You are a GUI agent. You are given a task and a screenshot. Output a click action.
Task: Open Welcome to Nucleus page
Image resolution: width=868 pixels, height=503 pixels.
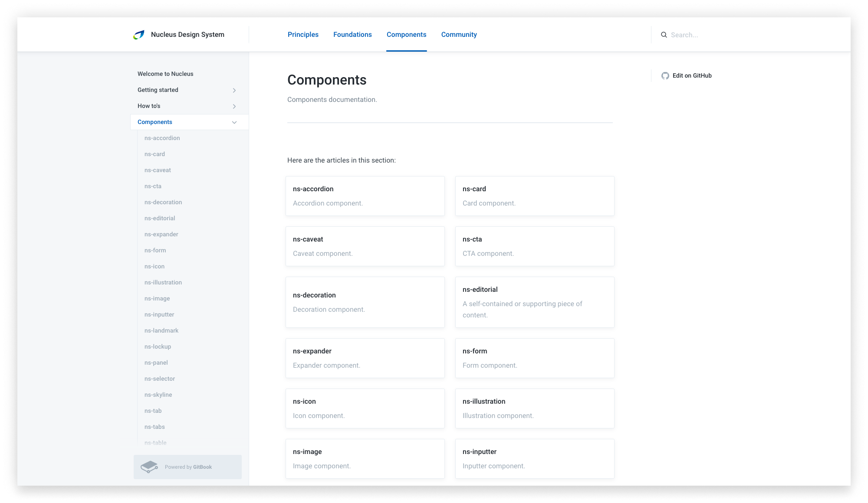[165, 74]
